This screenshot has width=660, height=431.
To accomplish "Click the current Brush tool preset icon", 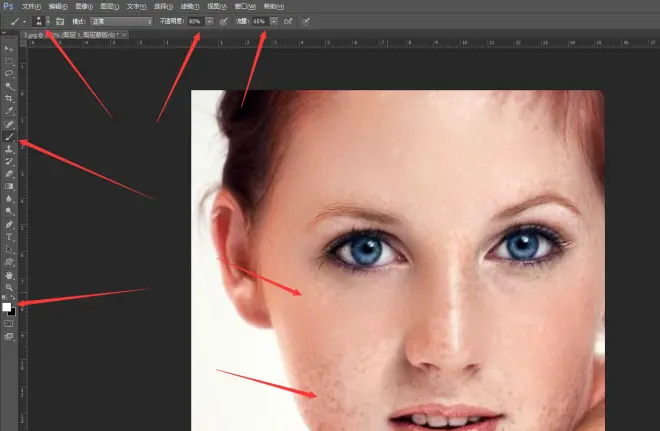I will point(15,21).
